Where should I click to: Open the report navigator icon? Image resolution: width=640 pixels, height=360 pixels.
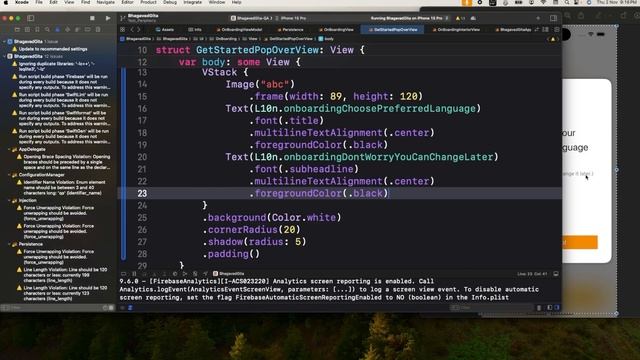point(98,30)
